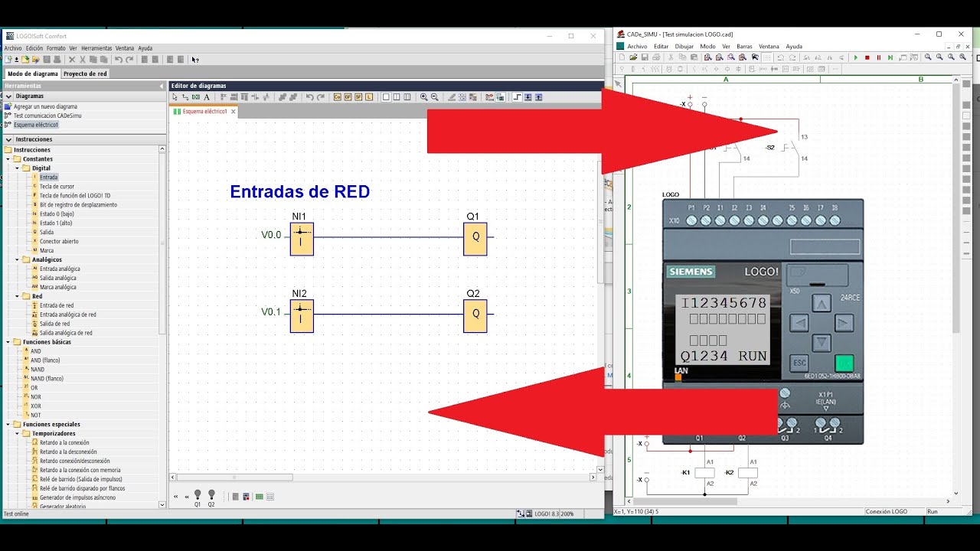Zoom in on the LOGO diagram editor
Screen dimensions: 980x551
tap(424, 97)
